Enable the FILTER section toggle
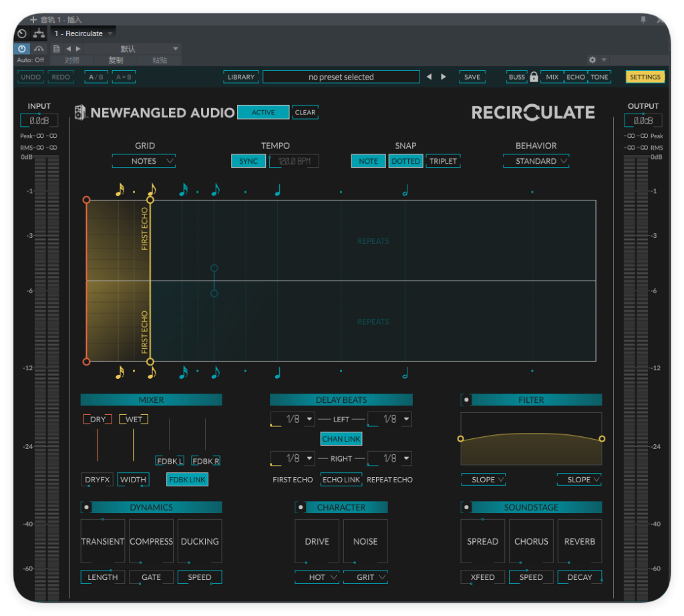Screen dimensions: 684x616 [466, 400]
